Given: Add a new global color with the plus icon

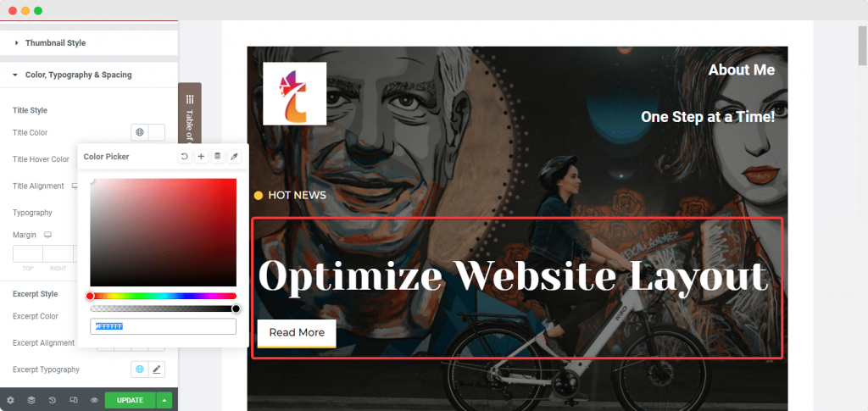Looking at the screenshot, I should [x=201, y=157].
